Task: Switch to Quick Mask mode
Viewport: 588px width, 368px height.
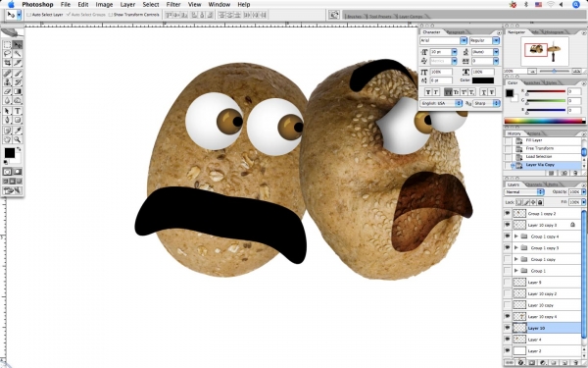Action: click(x=18, y=172)
